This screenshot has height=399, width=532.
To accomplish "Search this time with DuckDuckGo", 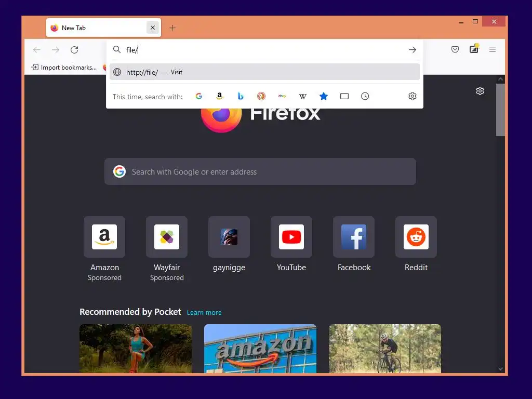I will coord(261,96).
